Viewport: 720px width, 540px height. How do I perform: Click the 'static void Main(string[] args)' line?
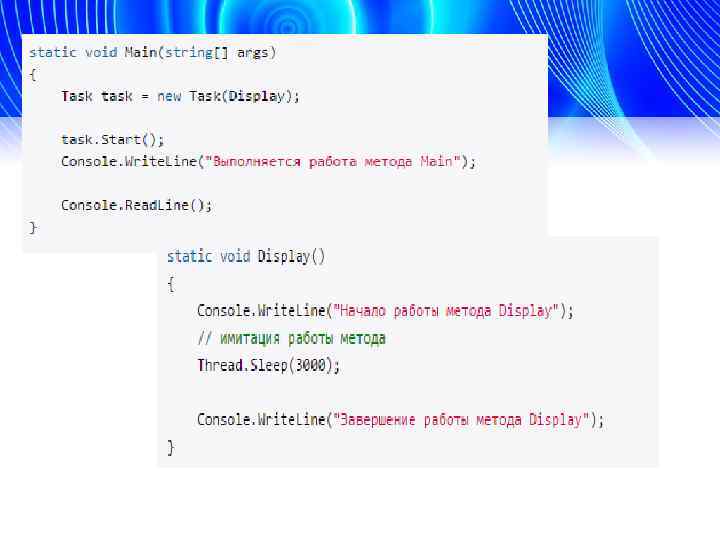pos(152,53)
